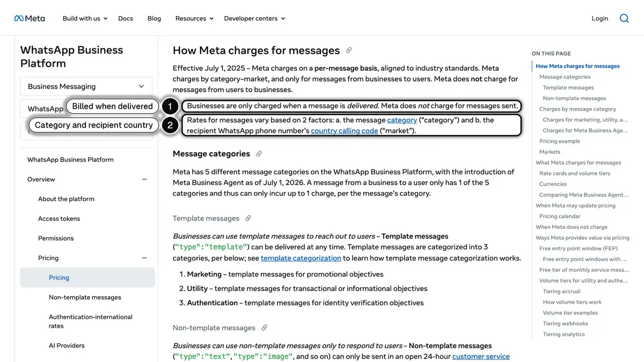
Task: Jump to Currencies section
Action: [553, 184]
